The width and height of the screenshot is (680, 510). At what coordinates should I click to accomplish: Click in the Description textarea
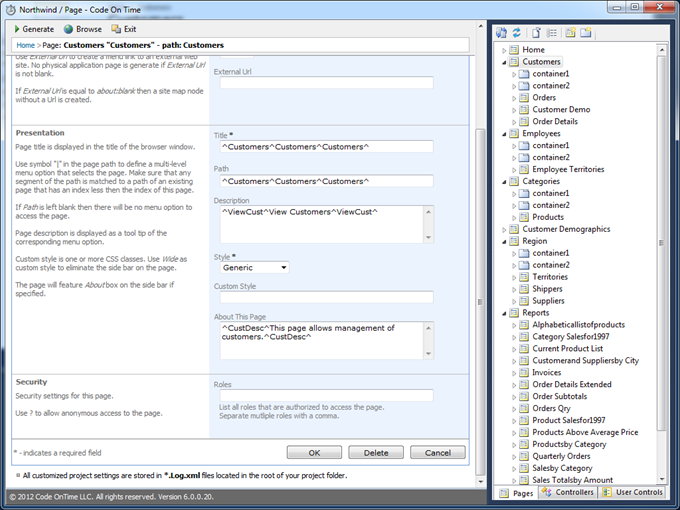[x=322, y=224]
